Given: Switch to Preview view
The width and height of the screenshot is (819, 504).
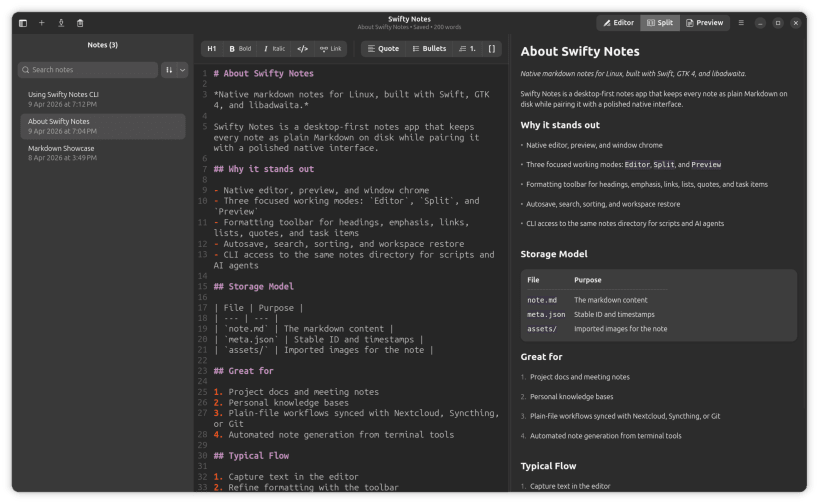Looking at the screenshot, I should pos(704,22).
